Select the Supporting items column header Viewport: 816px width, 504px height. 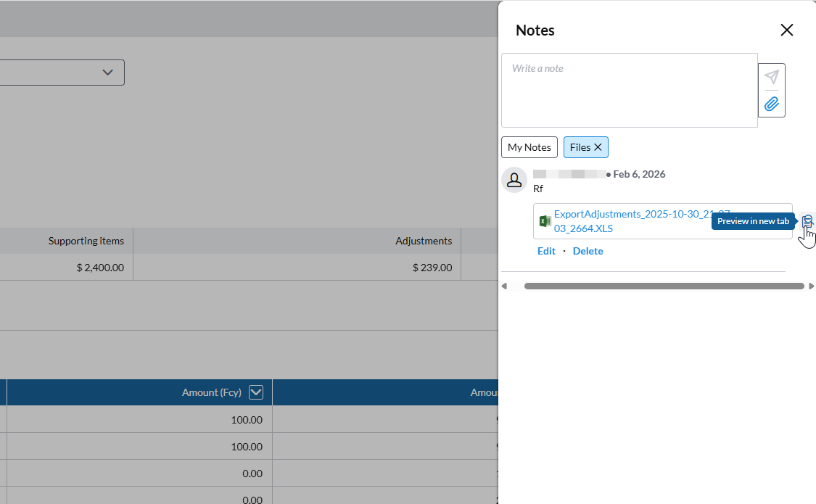click(86, 241)
